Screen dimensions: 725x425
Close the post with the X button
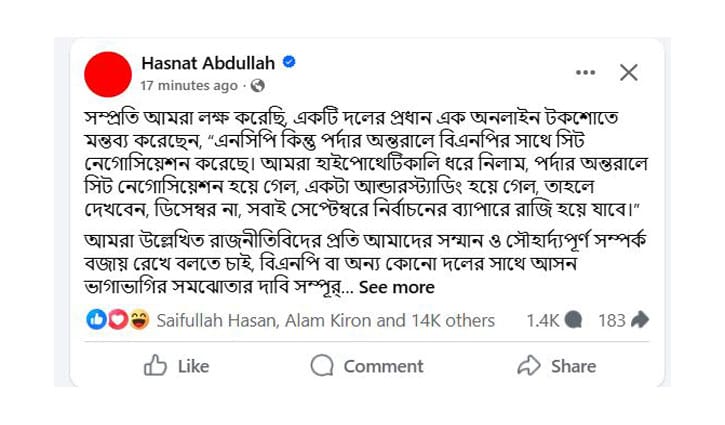pos(629,72)
